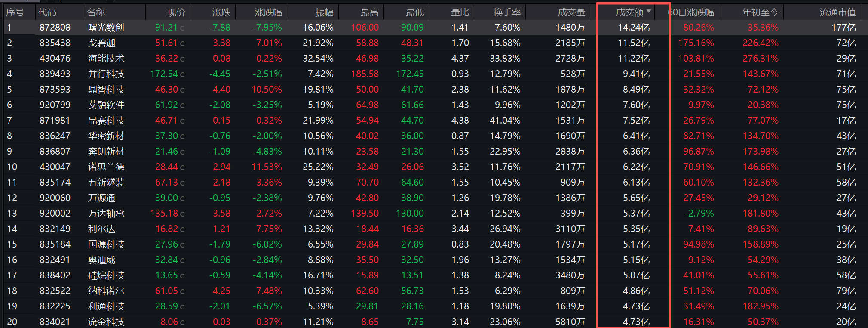Select stock 万达轴承 in row 13
868x328 pixels.
pos(106,214)
